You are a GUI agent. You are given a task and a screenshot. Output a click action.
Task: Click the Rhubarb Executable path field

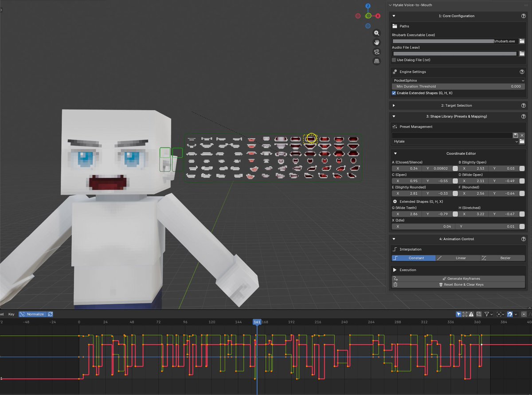[x=455, y=41]
